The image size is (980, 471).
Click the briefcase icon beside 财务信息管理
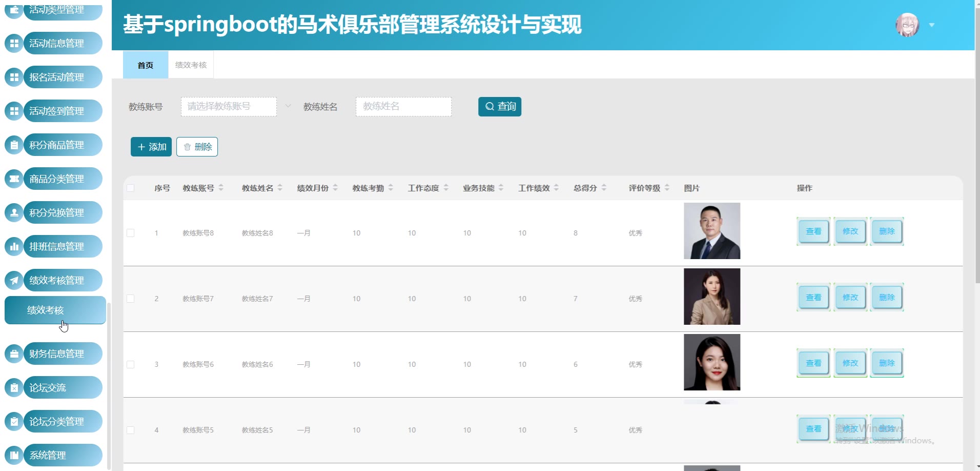14,354
